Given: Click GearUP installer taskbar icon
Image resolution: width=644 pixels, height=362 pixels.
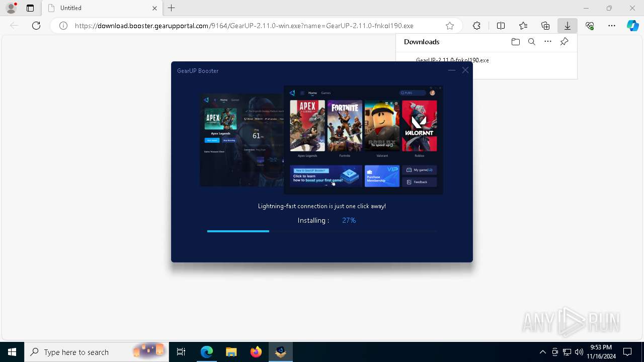Looking at the screenshot, I should [x=281, y=352].
